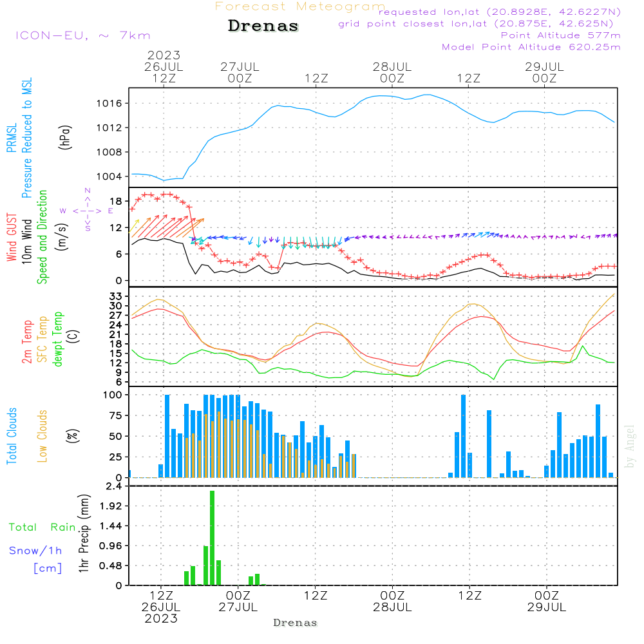Click the bottom '00Z 27JUL' time label

click(238, 601)
